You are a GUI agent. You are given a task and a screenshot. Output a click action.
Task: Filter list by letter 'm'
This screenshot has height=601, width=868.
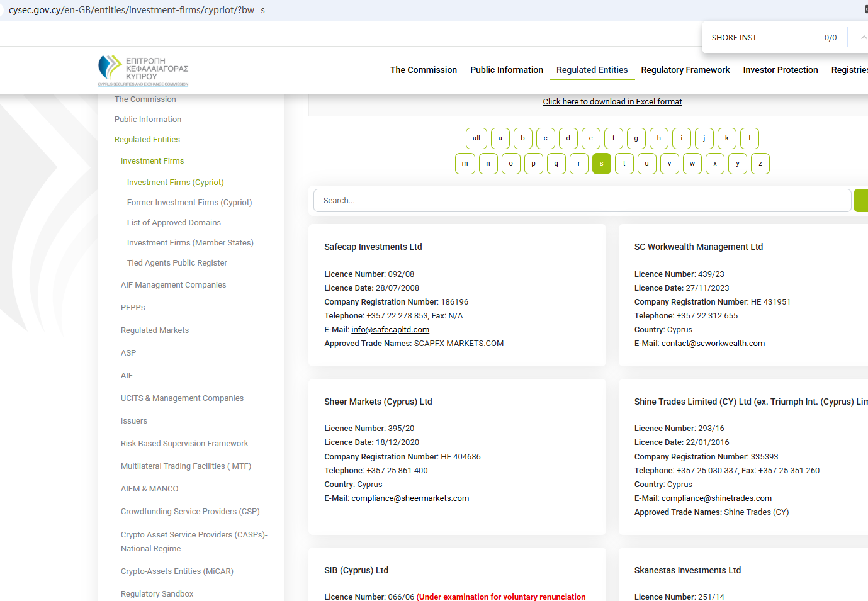465,164
